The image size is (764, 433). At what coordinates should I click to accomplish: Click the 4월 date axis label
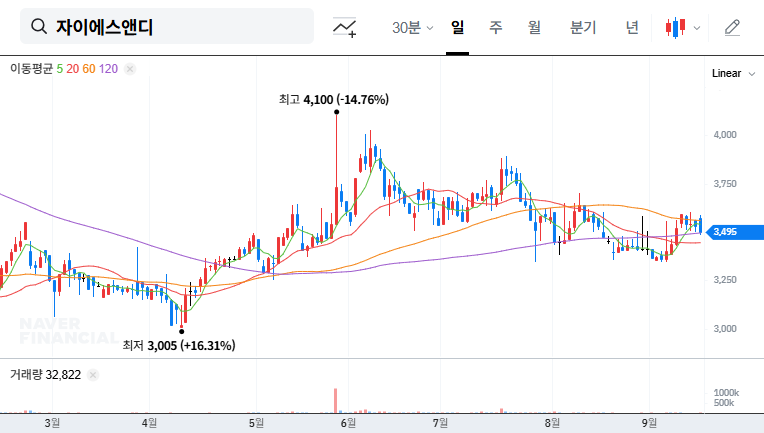coord(149,423)
